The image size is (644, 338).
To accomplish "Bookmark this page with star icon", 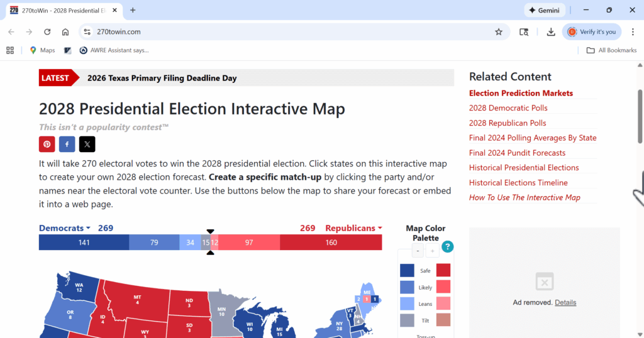I will [499, 32].
